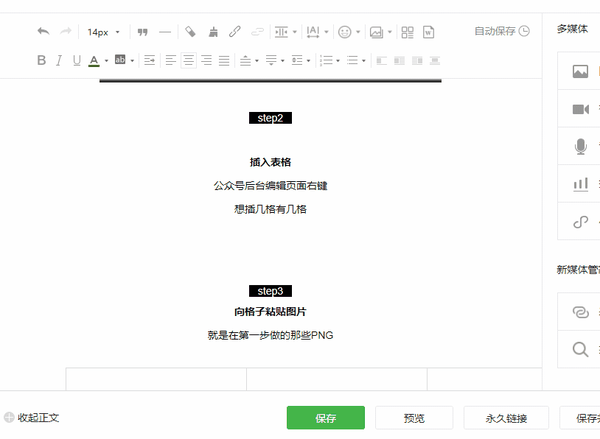The height and width of the screenshot is (439, 600).
Task: Click the step3 heading label
Action: click(270, 291)
